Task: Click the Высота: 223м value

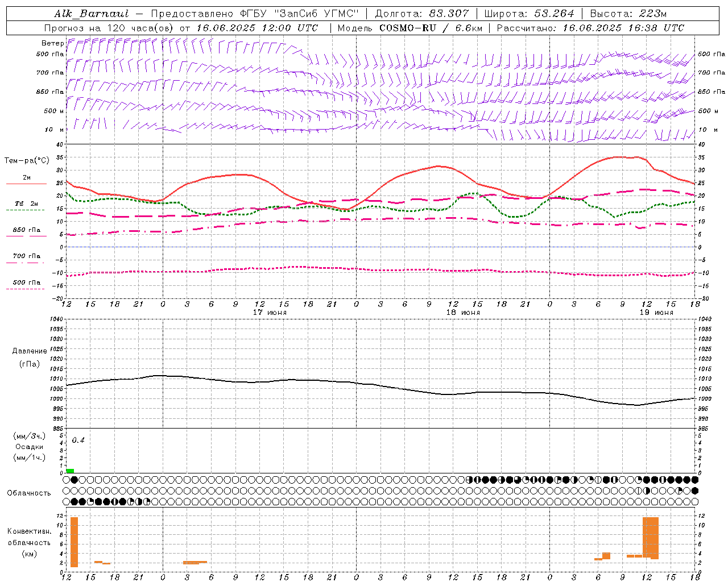Action: coord(628,14)
